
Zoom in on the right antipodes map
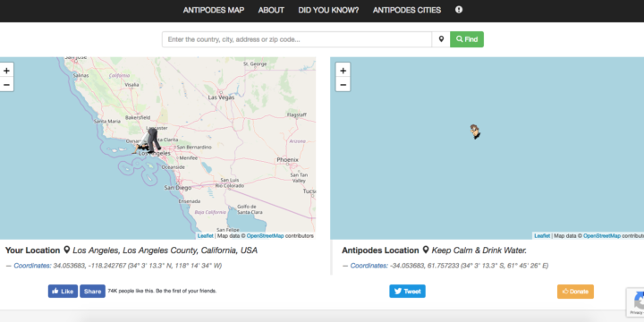[343, 71]
